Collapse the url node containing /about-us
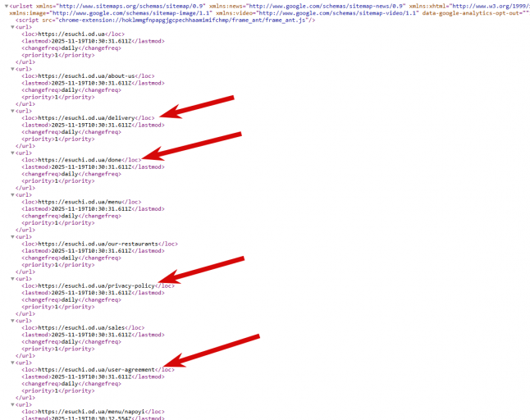The height and width of the screenshot is (420, 530). coord(12,69)
